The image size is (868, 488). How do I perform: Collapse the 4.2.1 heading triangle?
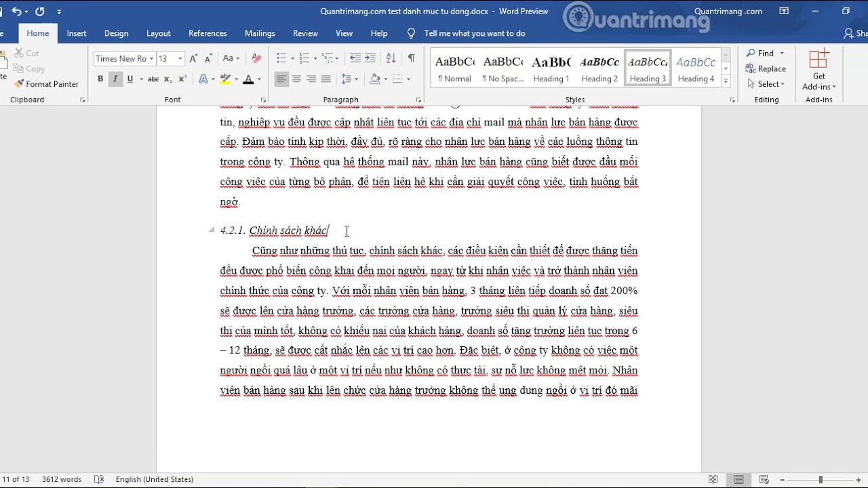click(x=212, y=230)
